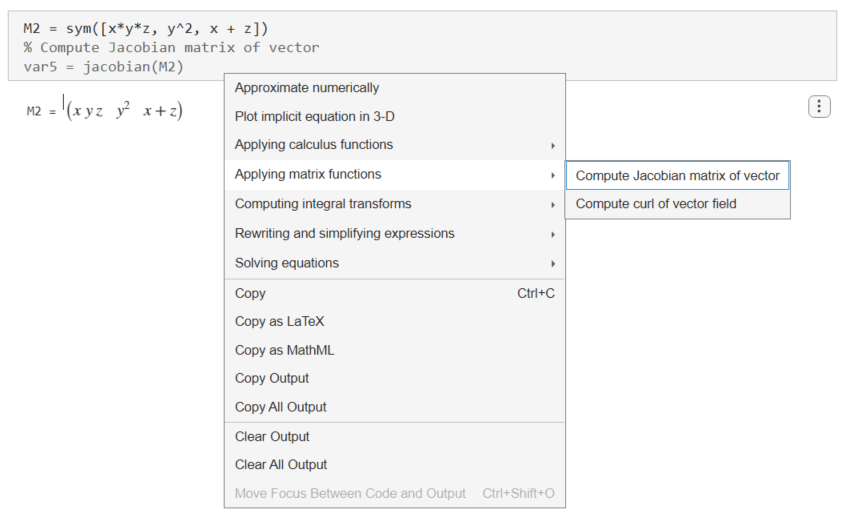Click Clear Output in menu
Screen dimensions: 845x522
point(272,436)
